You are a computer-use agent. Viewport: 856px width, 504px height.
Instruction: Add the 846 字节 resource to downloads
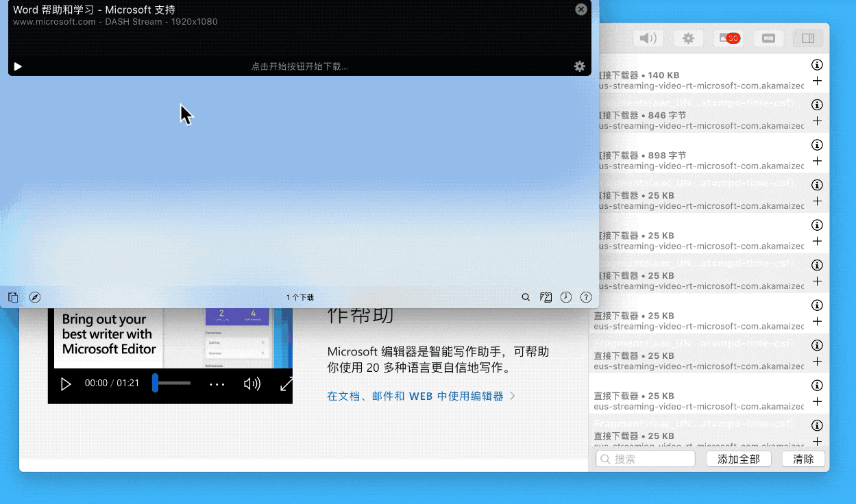[817, 121]
